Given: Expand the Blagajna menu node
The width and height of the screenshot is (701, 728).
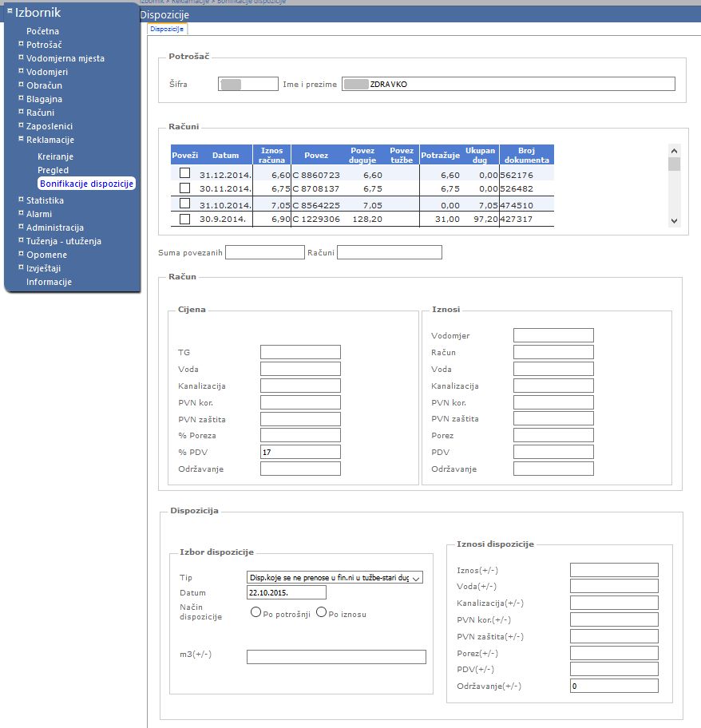Looking at the screenshot, I should (x=21, y=97).
